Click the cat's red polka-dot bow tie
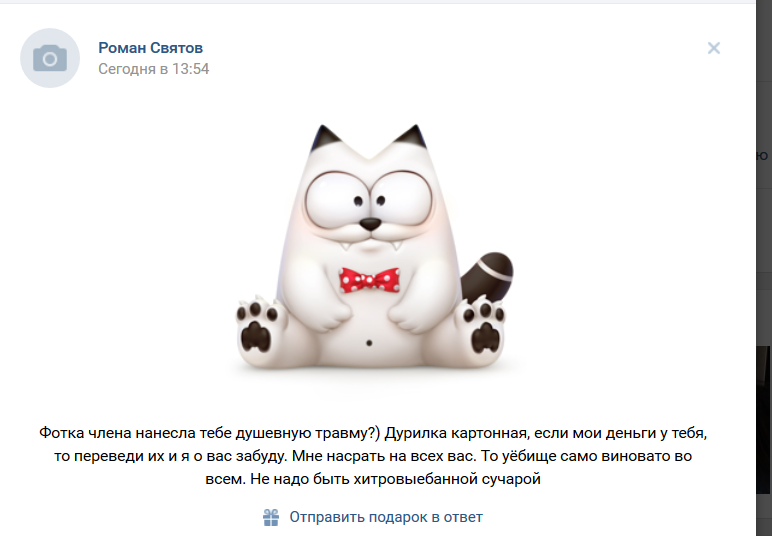The width and height of the screenshot is (772, 536). (x=369, y=280)
